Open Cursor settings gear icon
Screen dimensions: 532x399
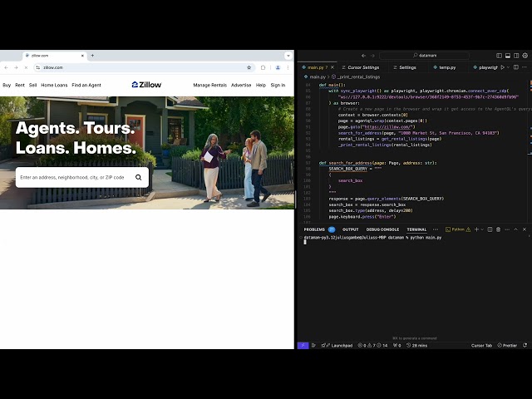coord(525,56)
